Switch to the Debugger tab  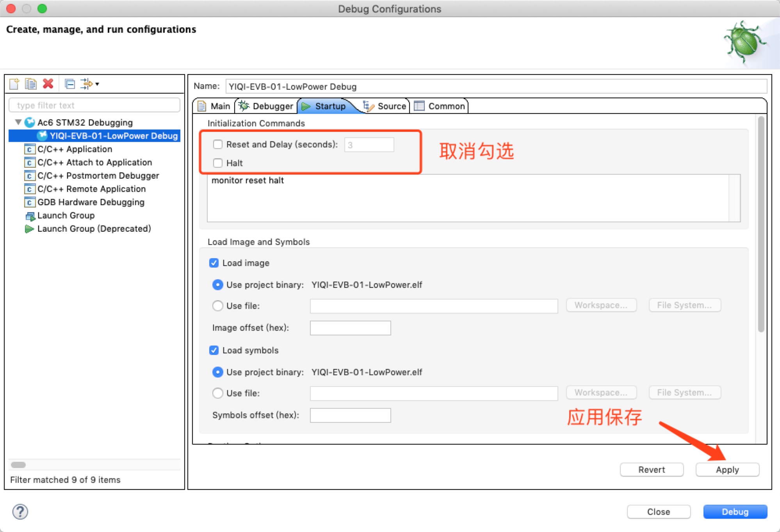click(x=266, y=106)
